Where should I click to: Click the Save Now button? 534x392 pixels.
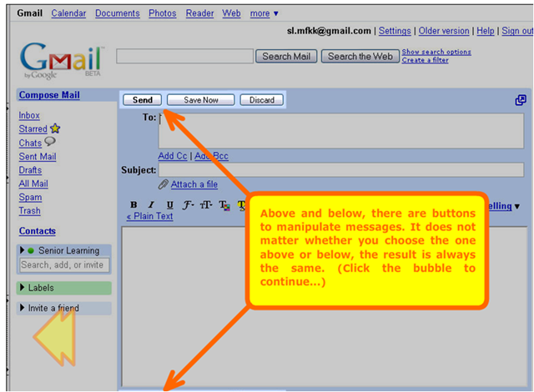[x=201, y=100]
